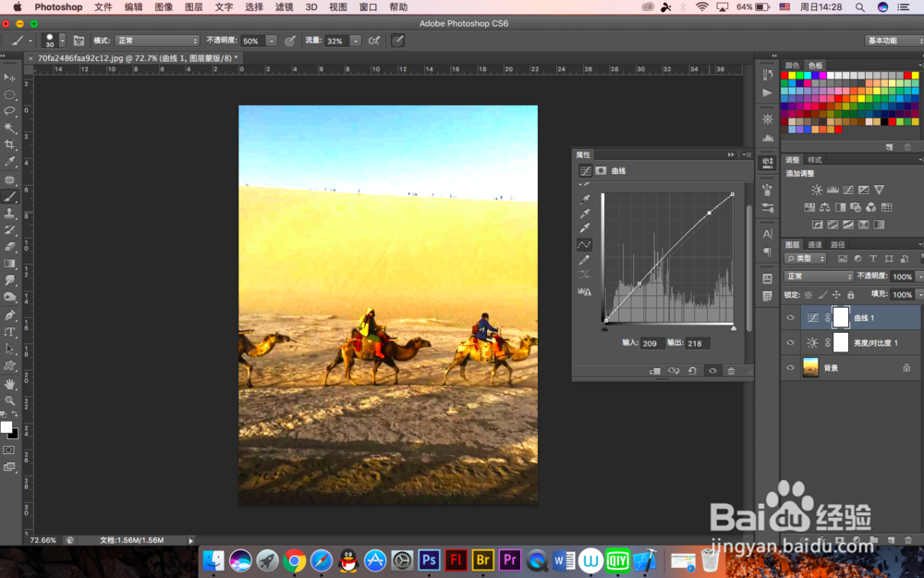Toggle lock transparent pixels

point(808,295)
